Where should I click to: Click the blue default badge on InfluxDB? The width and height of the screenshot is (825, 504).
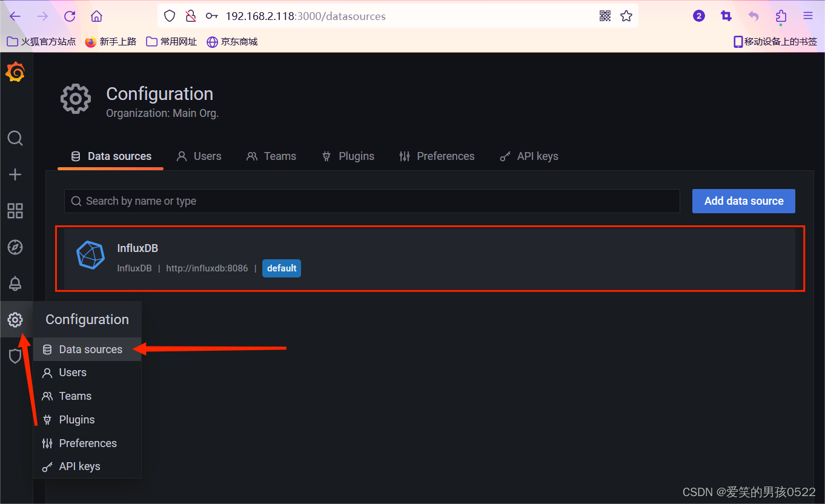(281, 268)
